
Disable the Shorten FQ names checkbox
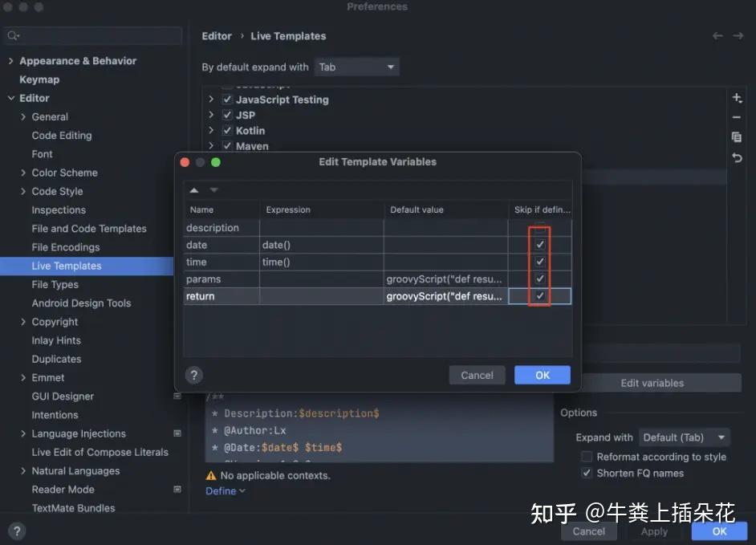point(587,473)
